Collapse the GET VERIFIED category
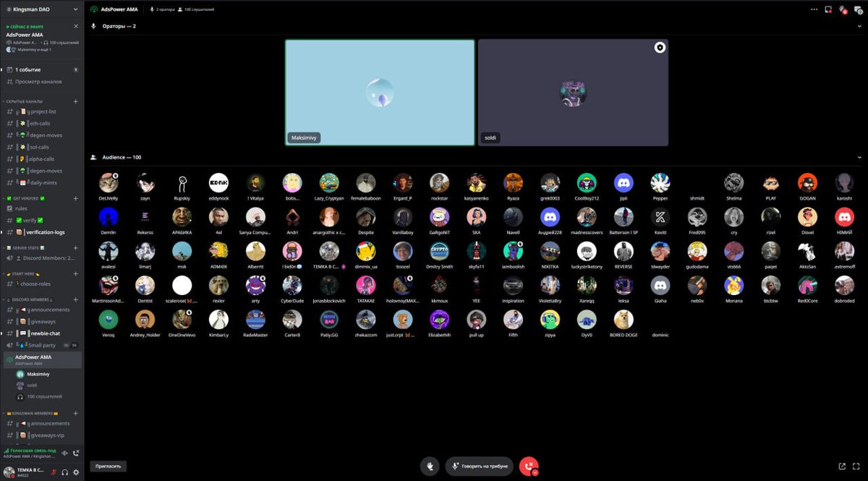Image resolution: width=868 pixels, height=481 pixels. (26, 198)
